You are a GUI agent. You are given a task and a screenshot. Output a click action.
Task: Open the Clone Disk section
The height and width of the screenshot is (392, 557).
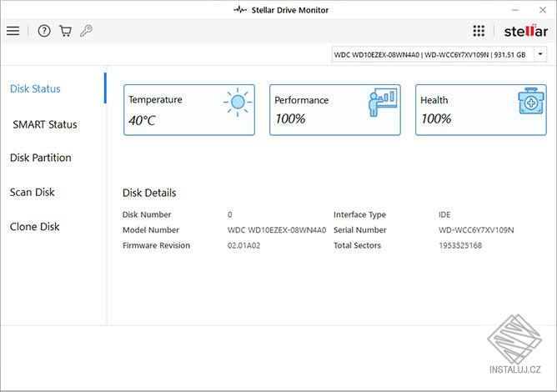(34, 227)
